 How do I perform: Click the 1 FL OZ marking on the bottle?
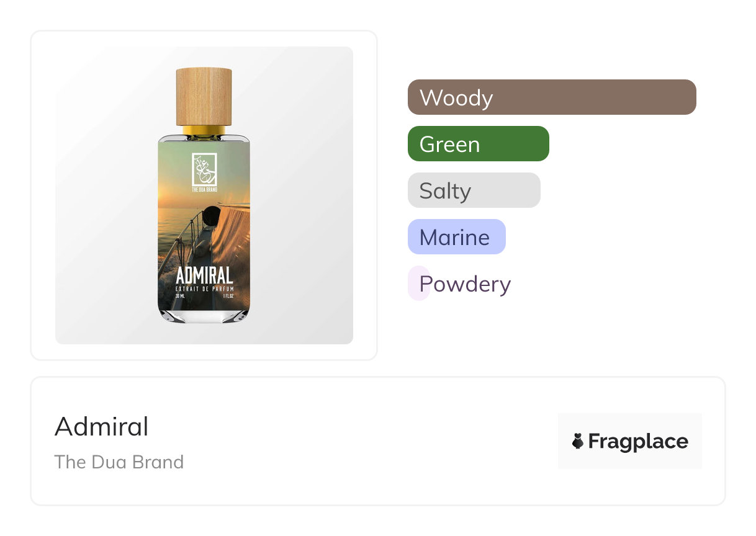227,296
